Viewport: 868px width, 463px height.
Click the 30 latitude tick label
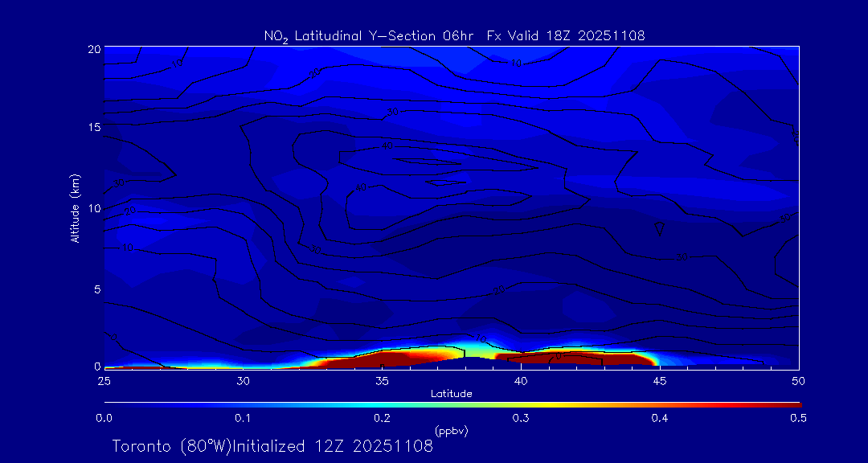pos(243,380)
